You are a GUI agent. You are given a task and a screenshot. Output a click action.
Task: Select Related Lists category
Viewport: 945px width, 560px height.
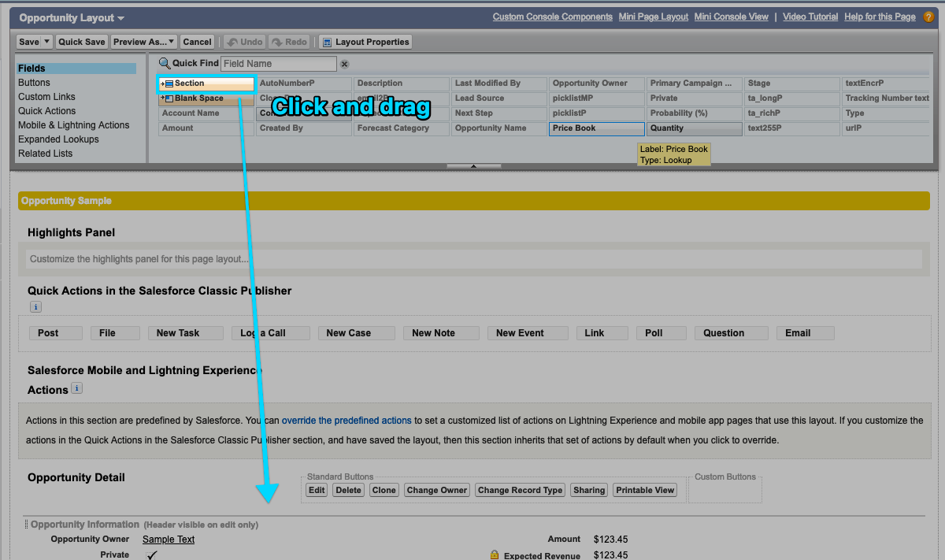(45, 154)
